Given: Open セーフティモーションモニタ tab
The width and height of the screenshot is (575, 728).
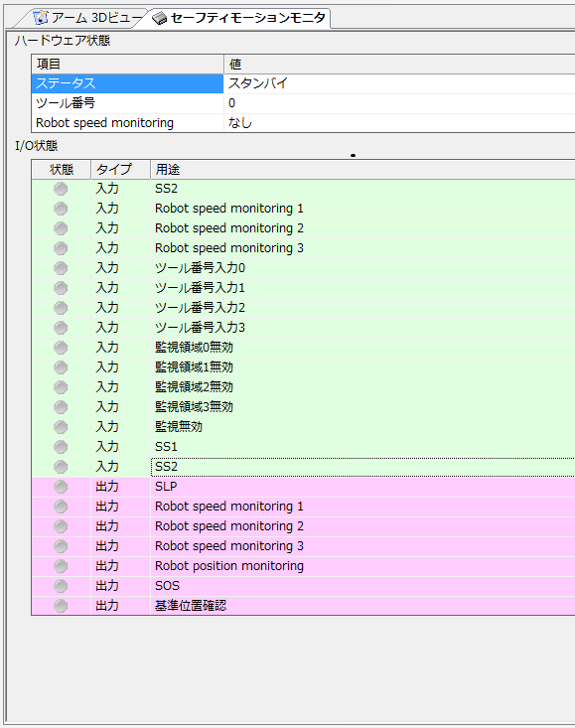Looking at the screenshot, I should 239,18.
